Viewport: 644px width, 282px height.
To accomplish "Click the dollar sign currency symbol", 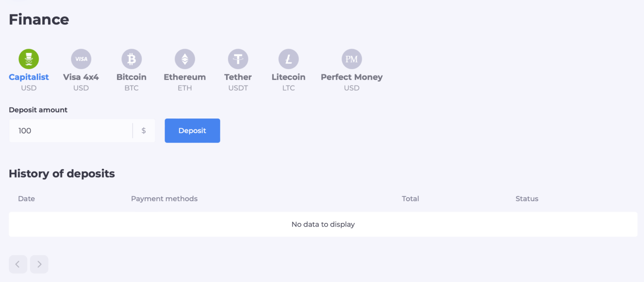I will 144,131.
